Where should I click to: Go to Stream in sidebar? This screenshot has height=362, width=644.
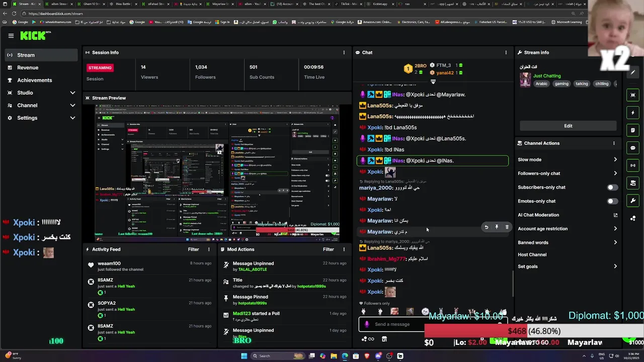coord(41,55)
